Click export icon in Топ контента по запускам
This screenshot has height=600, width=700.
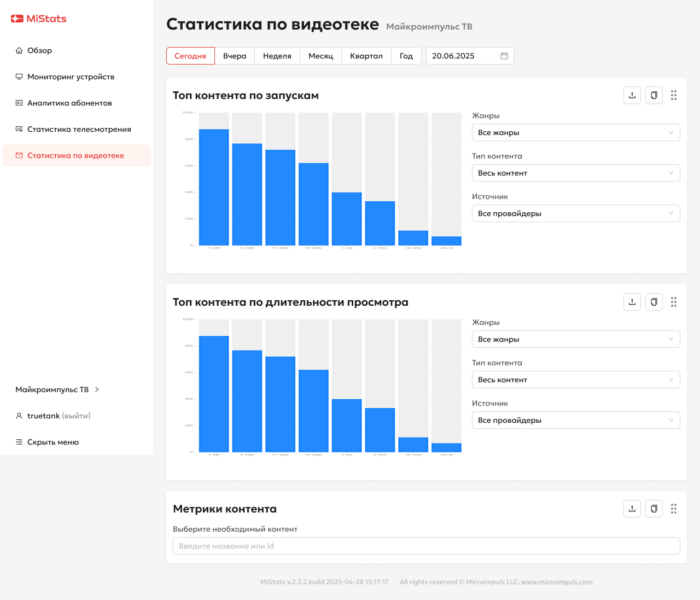click(x=632, y=95)
